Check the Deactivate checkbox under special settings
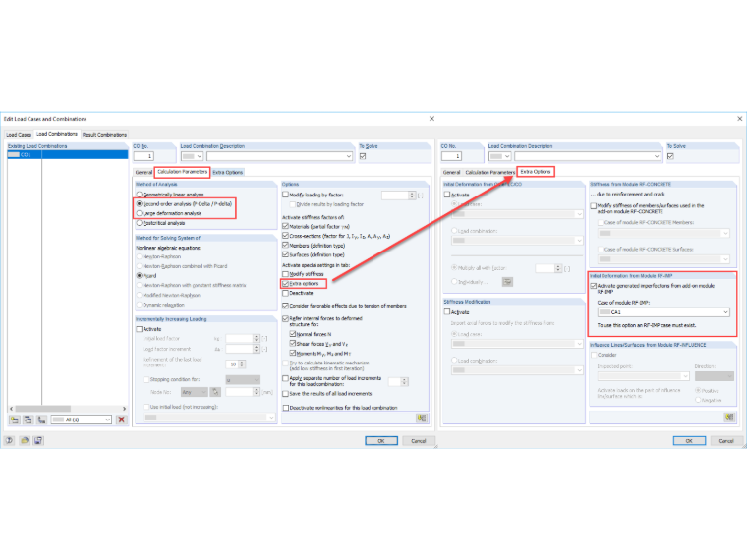 click(285, 294)
